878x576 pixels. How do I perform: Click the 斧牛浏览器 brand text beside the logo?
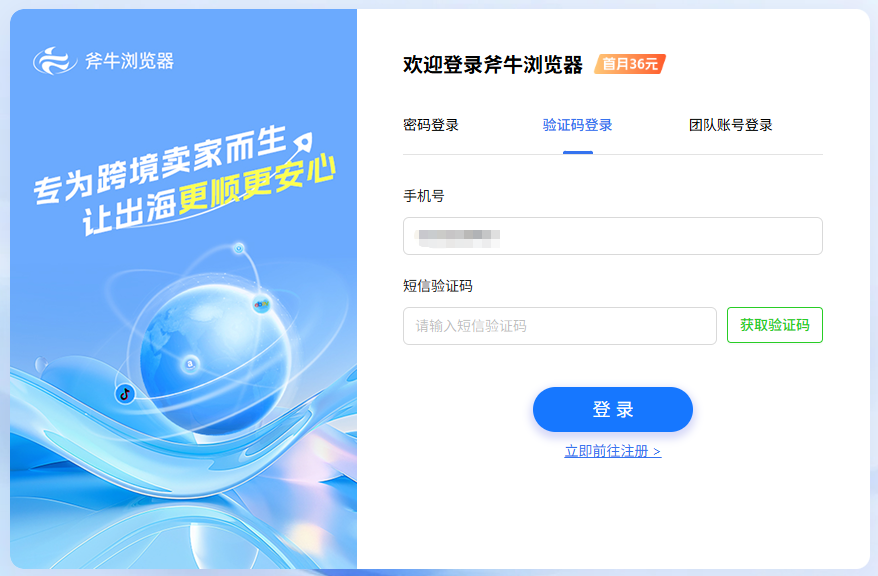[x=129, y=60]
